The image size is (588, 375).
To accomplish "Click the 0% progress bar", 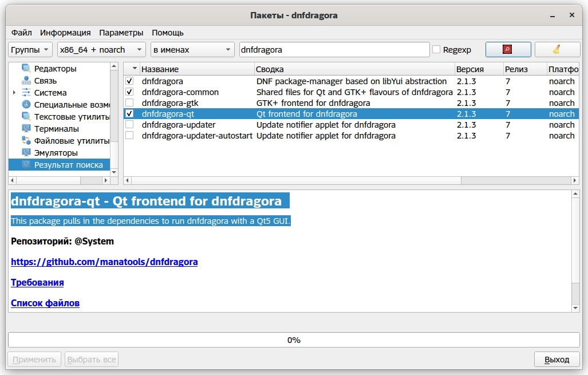I will (294, 340).
